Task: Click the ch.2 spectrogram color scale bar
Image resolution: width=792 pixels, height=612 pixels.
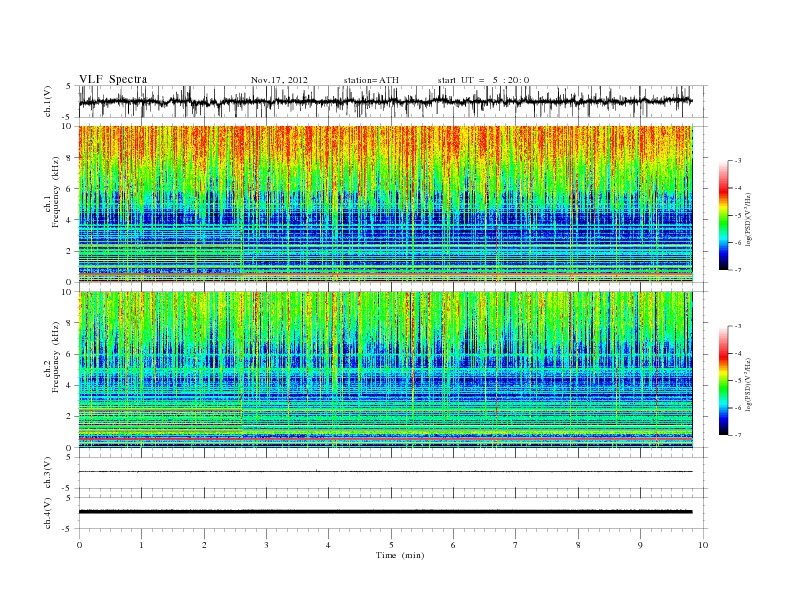Action: tap(723, 380)
